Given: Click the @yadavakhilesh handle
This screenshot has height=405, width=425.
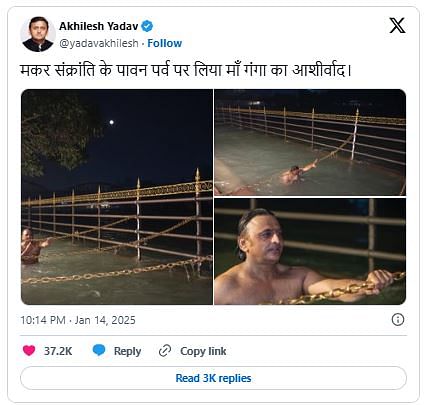Looking at the screenshot, I should pyautogui.click(x=99, y=43).
